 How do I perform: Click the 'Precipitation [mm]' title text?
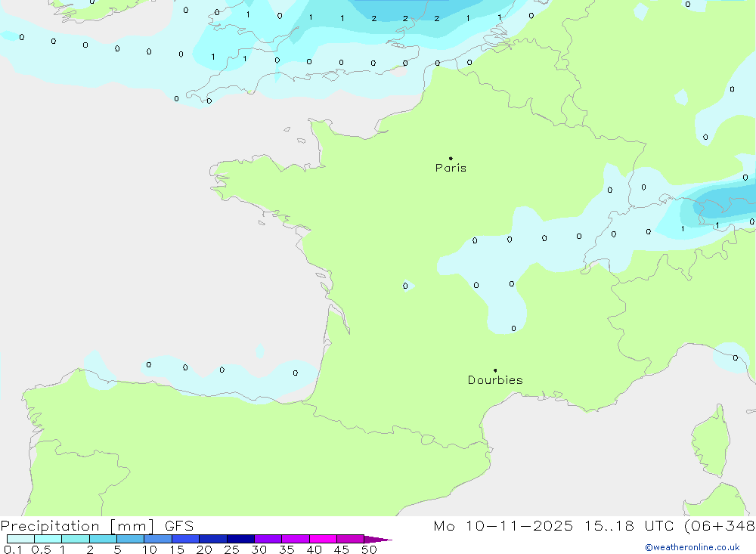(x=77, y=526)
